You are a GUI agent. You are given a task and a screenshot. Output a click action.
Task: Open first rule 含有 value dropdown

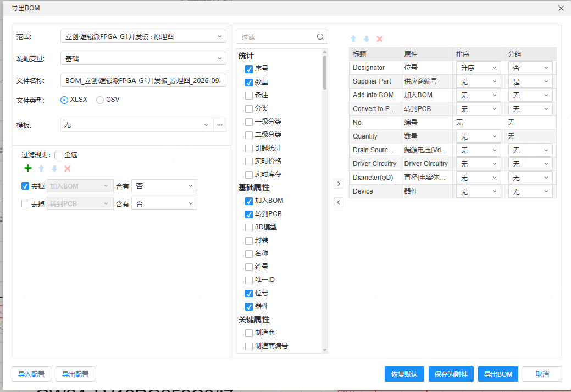coord(164,186)
